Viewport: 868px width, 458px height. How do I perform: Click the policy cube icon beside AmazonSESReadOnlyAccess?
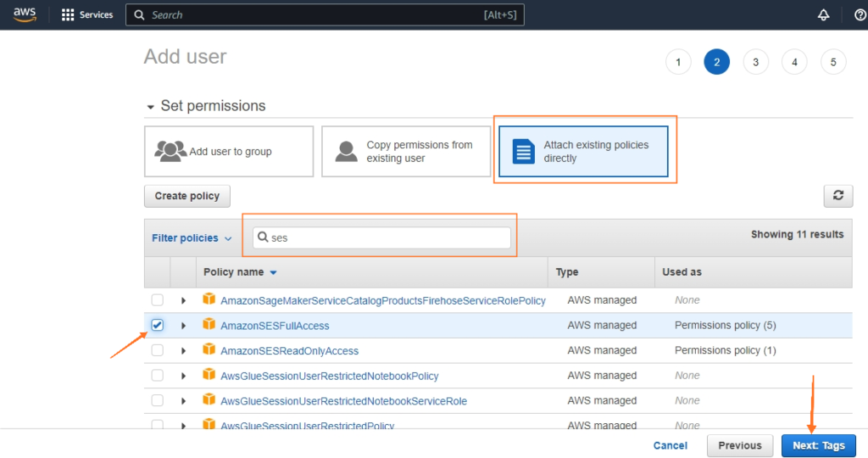pos(209,349)
